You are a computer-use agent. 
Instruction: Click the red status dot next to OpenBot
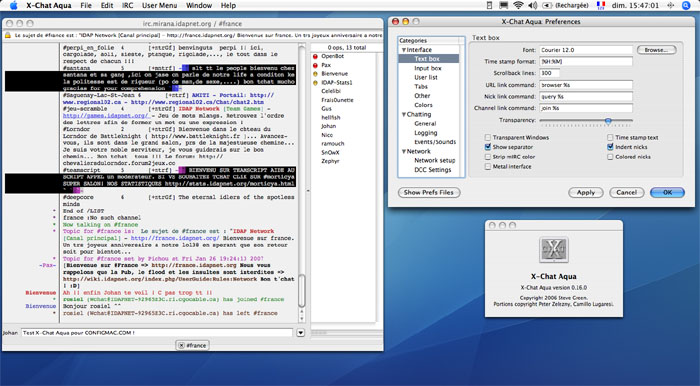click(315, 57)
